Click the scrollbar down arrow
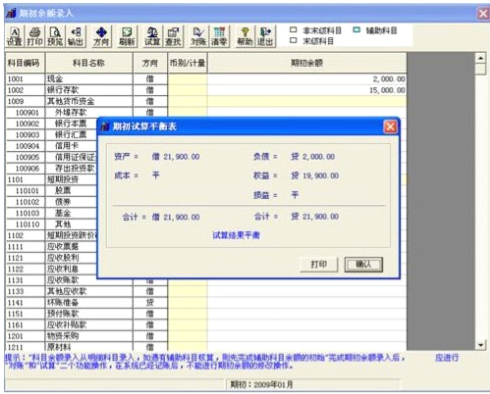The image size is (490, 394). pyautogui.click(x=480, y=345)
